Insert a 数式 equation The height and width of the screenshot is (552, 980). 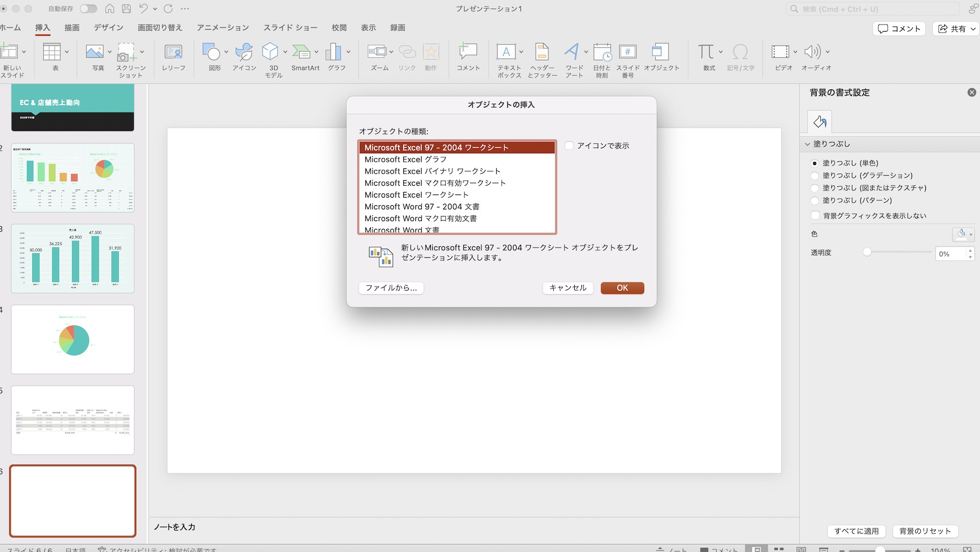(706, 52)
